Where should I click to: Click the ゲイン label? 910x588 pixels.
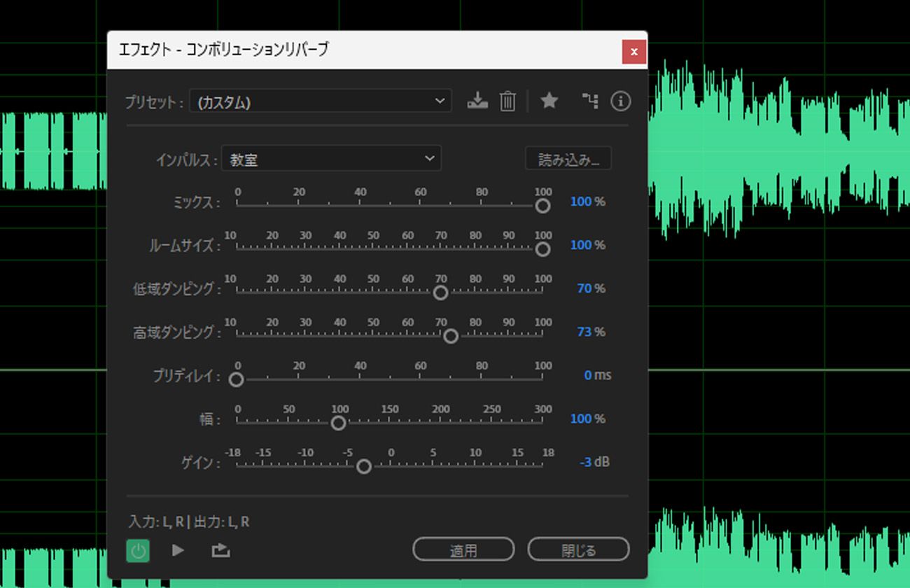pyautogui.click(x=199, y=463)
